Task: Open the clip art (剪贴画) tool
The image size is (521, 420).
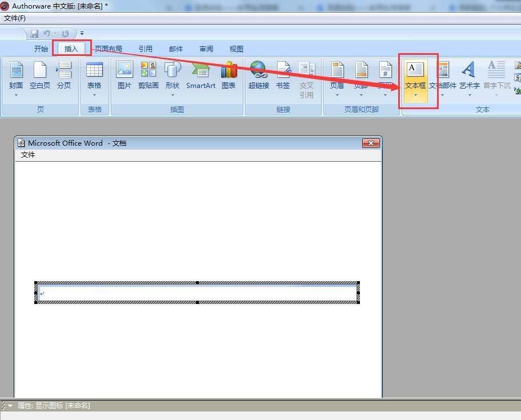Action: pos(148,75)
